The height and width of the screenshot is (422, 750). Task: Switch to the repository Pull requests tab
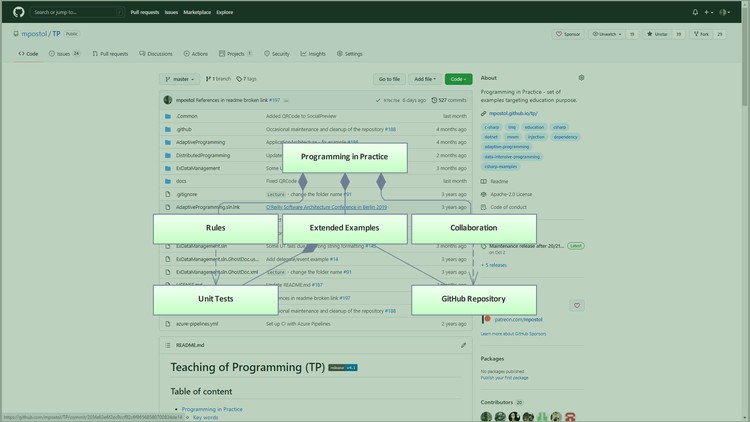click(110, 54)
